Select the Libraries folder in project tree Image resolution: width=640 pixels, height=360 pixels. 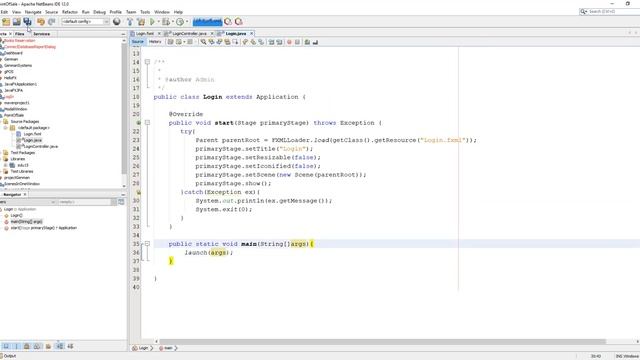pos(18,159)
